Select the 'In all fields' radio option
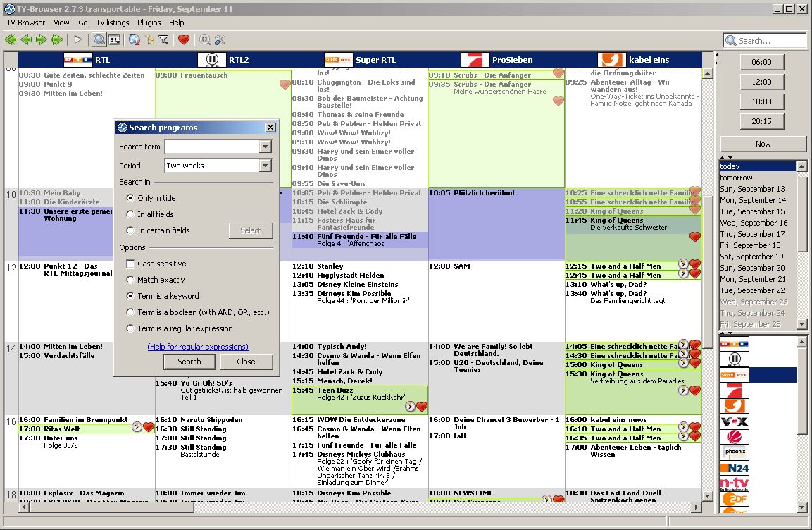Screen dimensions: 812x530 click(x=130, y=214)
